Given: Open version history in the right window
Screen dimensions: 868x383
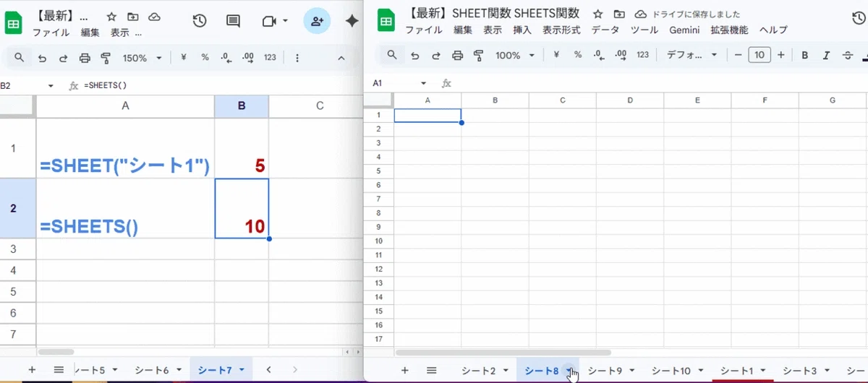Looking at the screenshot, I should 859,18.
